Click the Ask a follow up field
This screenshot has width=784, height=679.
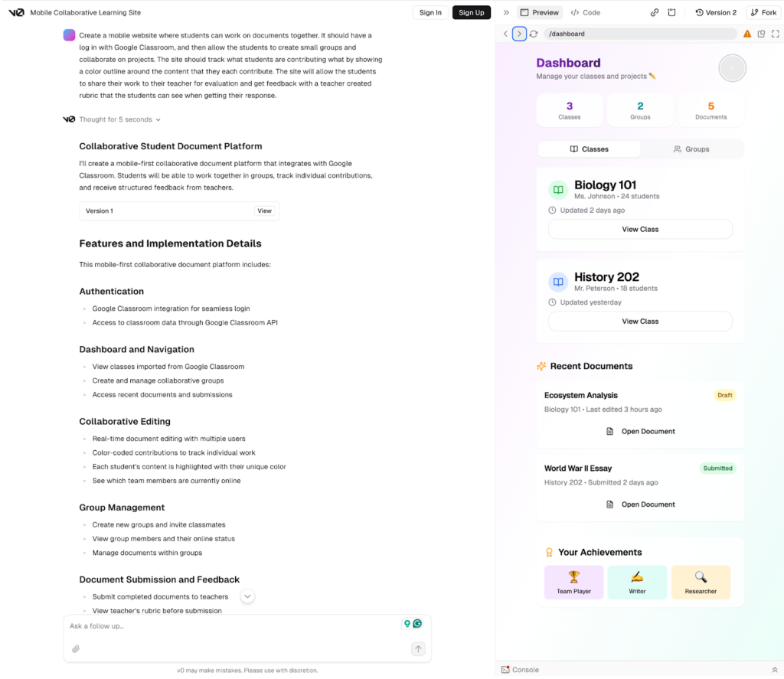[x=230, y=626]
